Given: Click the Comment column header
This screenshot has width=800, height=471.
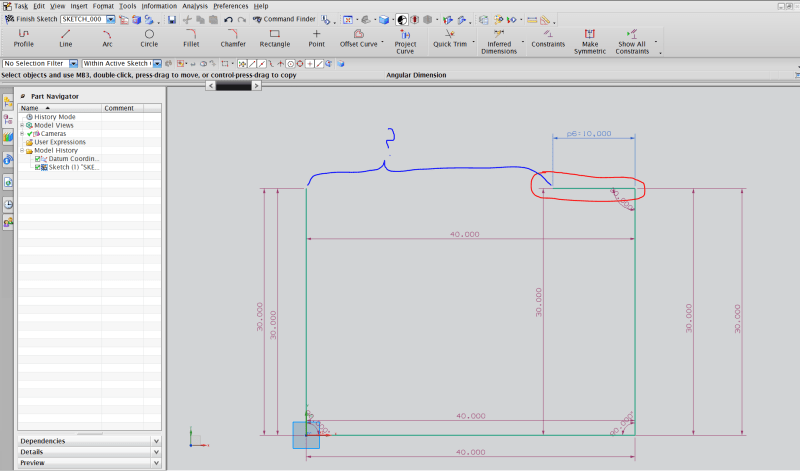Looking at the screenshot, I should pyautogui.click(x=122, y=108).
